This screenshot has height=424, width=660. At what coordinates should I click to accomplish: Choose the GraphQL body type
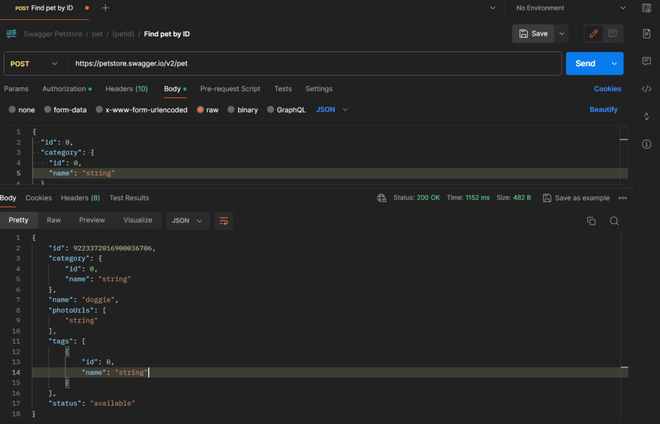click(x=287, y=110)
